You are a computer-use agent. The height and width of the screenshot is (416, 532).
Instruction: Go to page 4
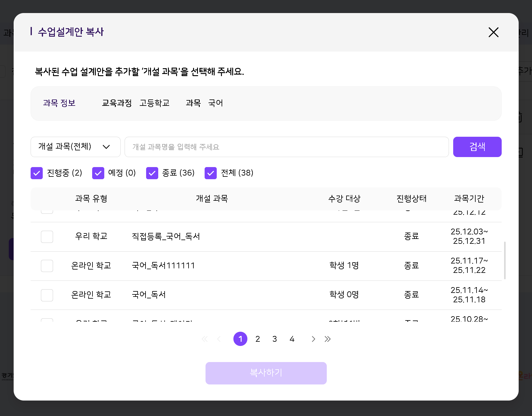point(292,339)
